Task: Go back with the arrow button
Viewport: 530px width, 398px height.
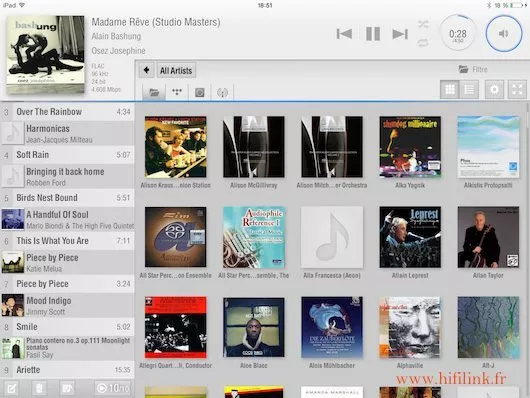Action: point(146,70)
